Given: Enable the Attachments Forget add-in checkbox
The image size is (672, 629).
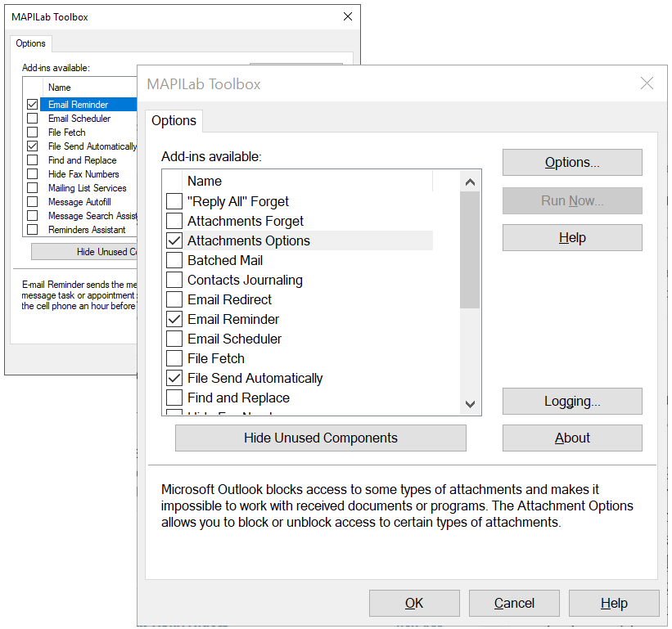Looking at the screenshot, I should tap(174, 221).
